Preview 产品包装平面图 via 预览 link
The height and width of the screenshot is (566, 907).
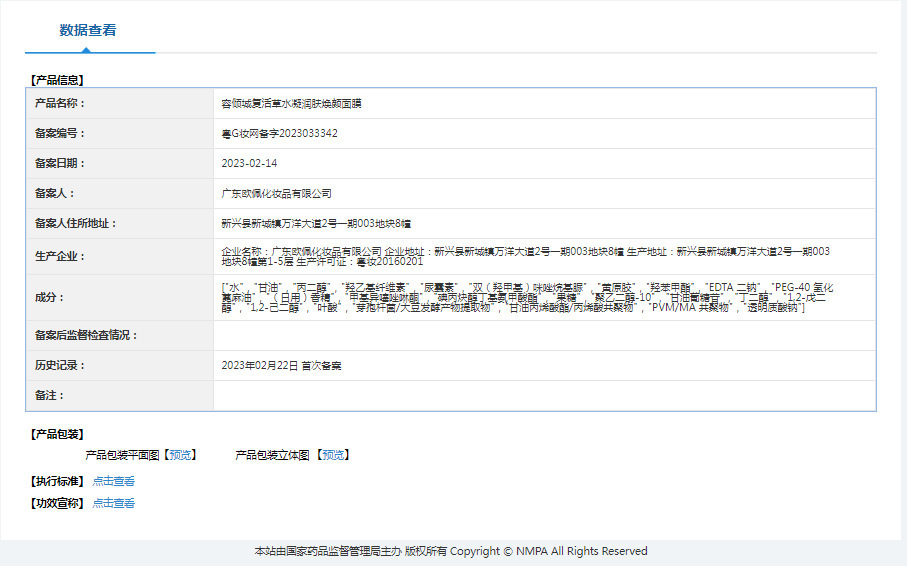180,455
